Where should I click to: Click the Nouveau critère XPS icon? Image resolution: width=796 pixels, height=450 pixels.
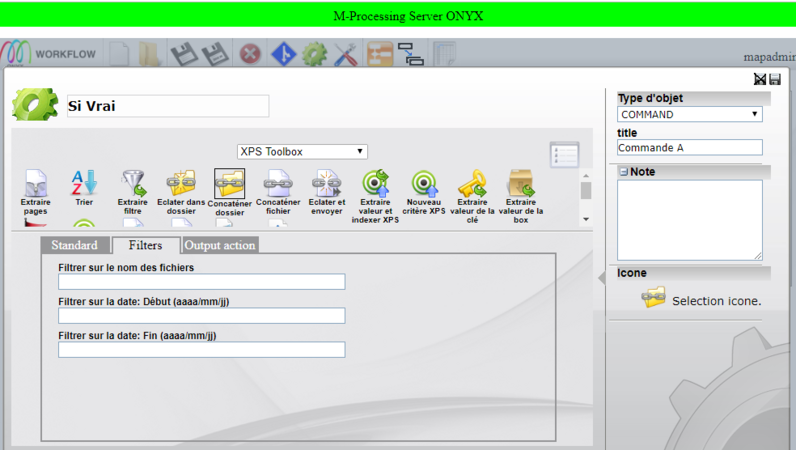tap(424, 183)
